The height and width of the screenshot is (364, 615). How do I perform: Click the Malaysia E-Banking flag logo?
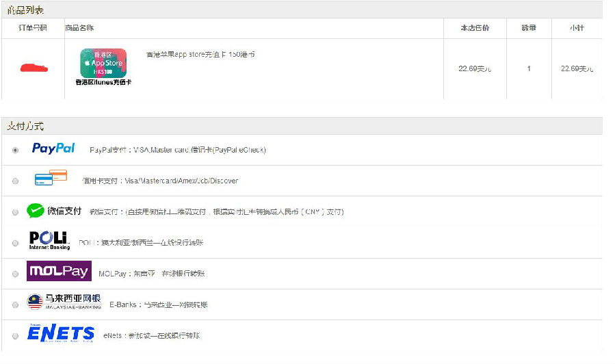click(x=64, y=302)
